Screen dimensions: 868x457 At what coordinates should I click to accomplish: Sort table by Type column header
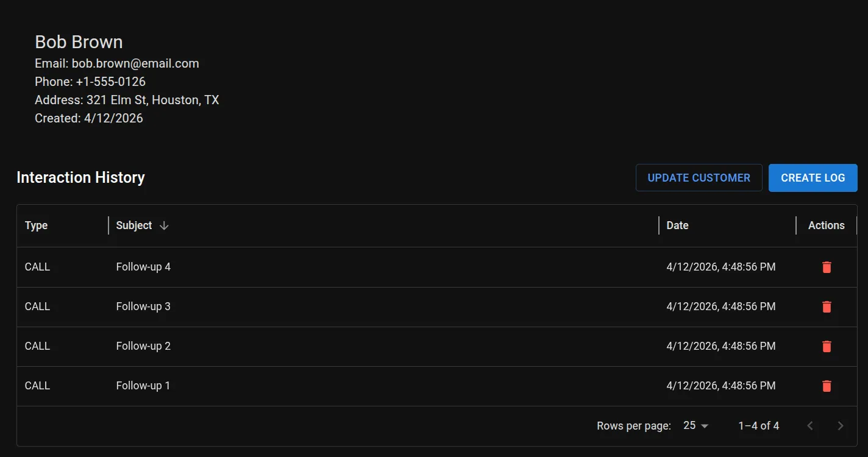pos(37,225)
